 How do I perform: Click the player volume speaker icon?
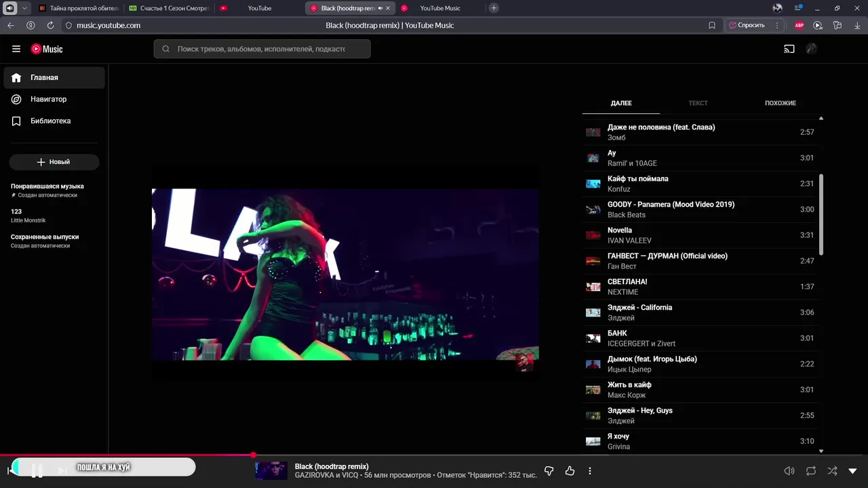(x=789, y=470)
